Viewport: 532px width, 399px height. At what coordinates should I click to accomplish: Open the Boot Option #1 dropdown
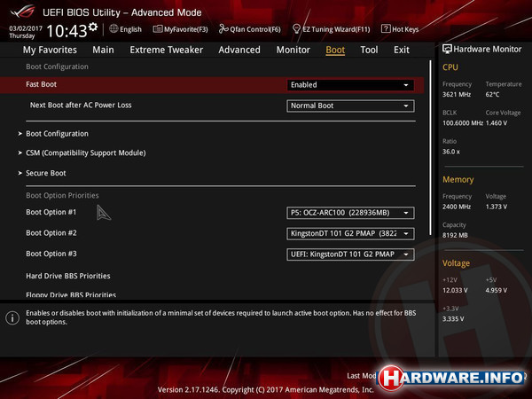[x=350, y=213]
